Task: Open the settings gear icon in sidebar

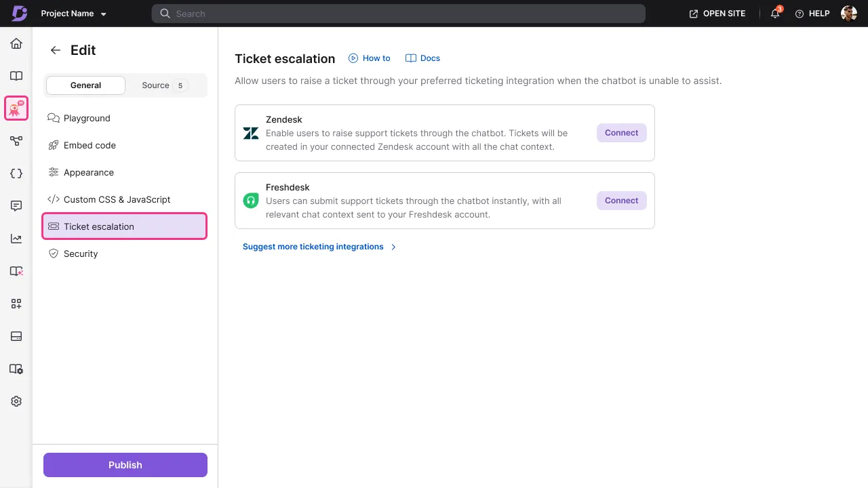Action: [16, 401]
